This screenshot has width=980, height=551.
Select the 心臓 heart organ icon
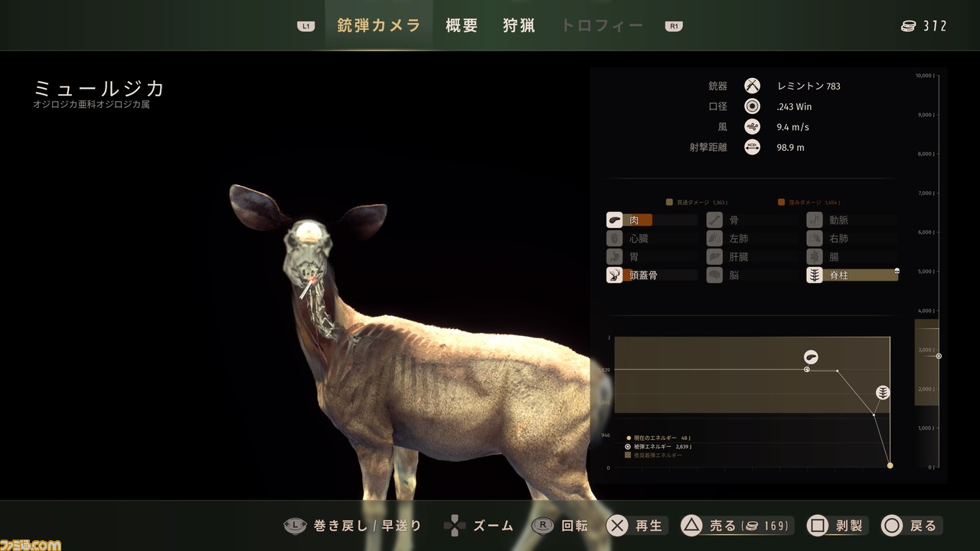[615, 239]
